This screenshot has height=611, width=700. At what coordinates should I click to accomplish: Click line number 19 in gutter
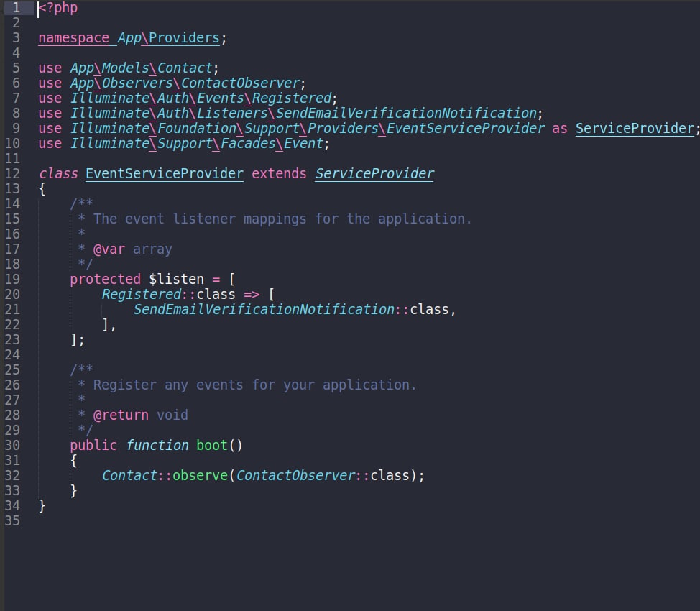click(x=12, y=280)
